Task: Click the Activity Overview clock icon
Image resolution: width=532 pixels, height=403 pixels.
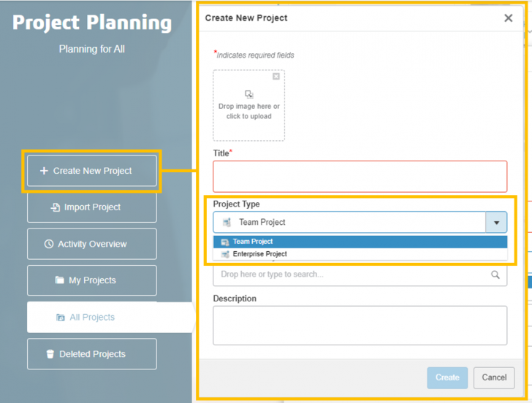Action: pyautogui.click(x=49, y=244)
